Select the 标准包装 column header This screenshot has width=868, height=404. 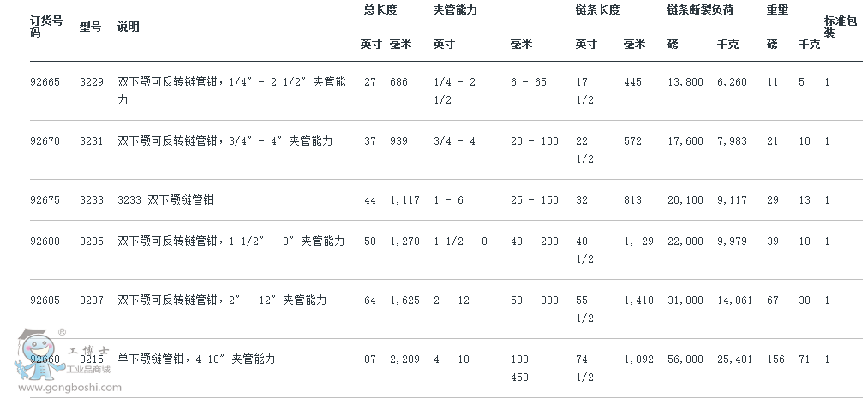(x=840, y=27)
